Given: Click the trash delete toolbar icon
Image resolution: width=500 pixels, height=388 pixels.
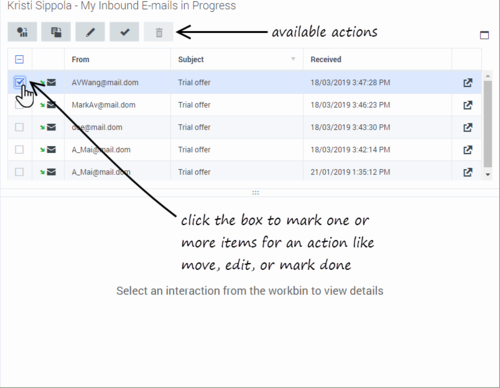Looking at the screenshot, I should coord(159,32).
